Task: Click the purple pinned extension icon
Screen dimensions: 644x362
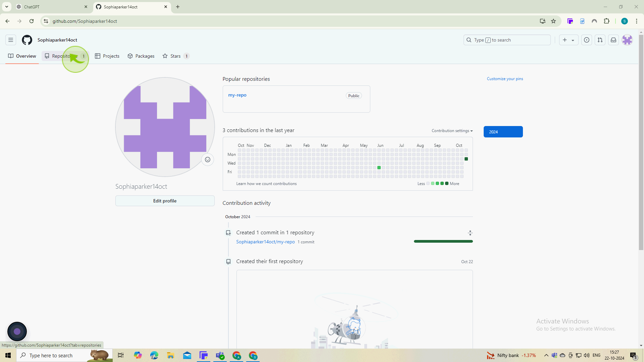Action: 570,21
